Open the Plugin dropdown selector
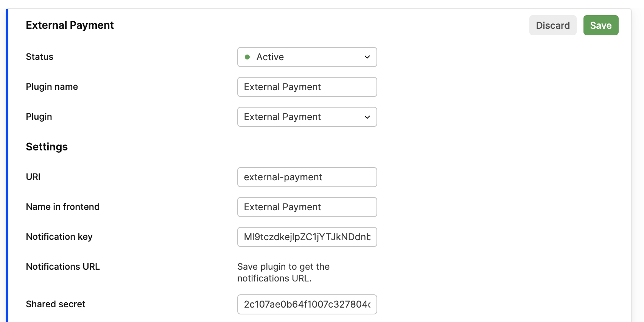This screenshot has height=322, width=644. 306,117
